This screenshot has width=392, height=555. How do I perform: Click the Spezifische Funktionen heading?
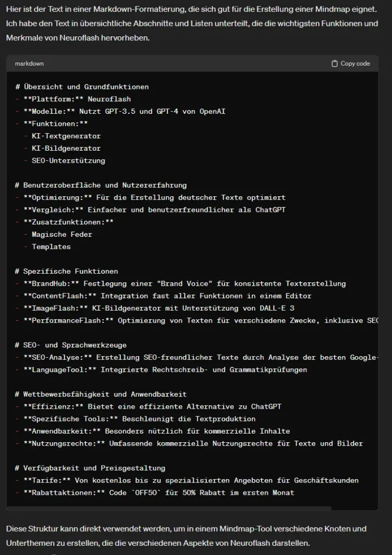[x=70, y=272]
